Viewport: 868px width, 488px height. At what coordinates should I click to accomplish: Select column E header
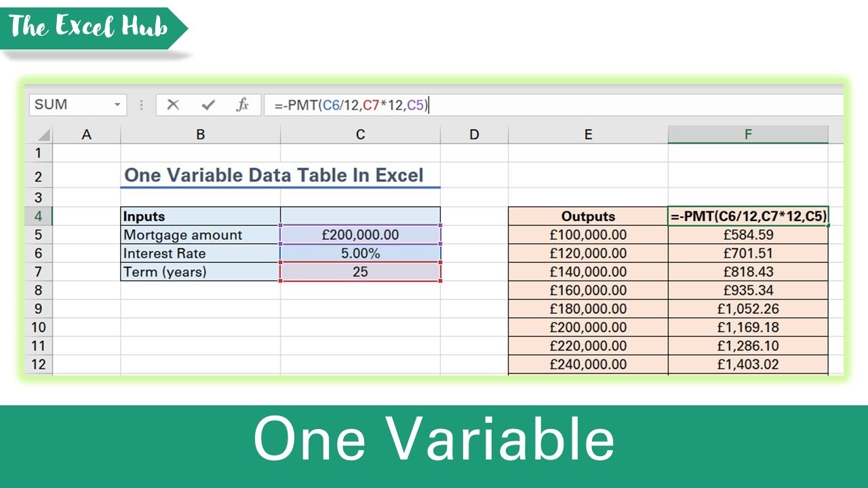tap(588, 135)
